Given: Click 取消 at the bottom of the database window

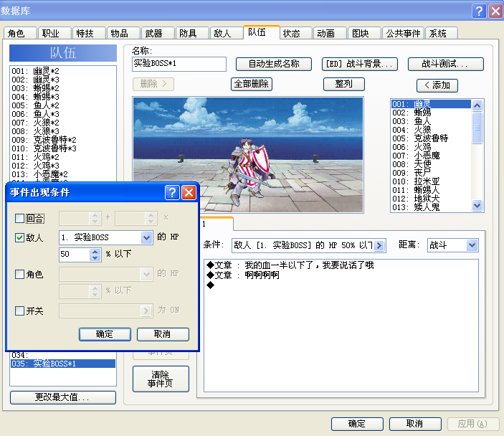Looking at the screenshot, I should [x=415, y=424].
